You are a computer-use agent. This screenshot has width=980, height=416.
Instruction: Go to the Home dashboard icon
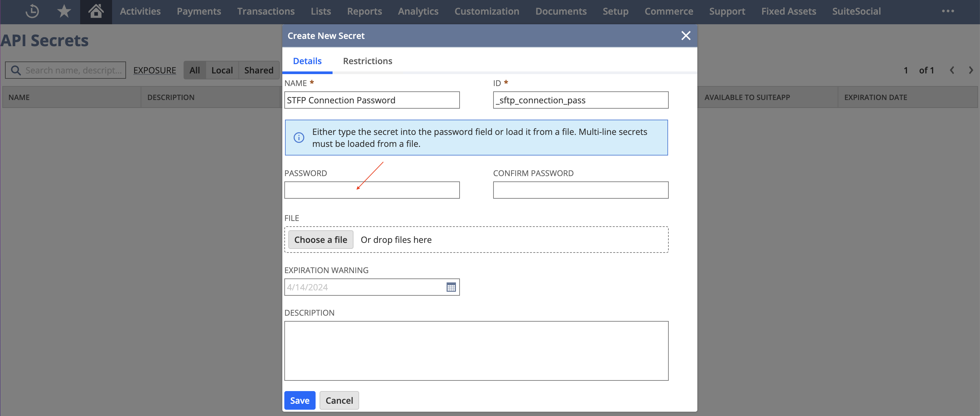click(x=96, y=11)
